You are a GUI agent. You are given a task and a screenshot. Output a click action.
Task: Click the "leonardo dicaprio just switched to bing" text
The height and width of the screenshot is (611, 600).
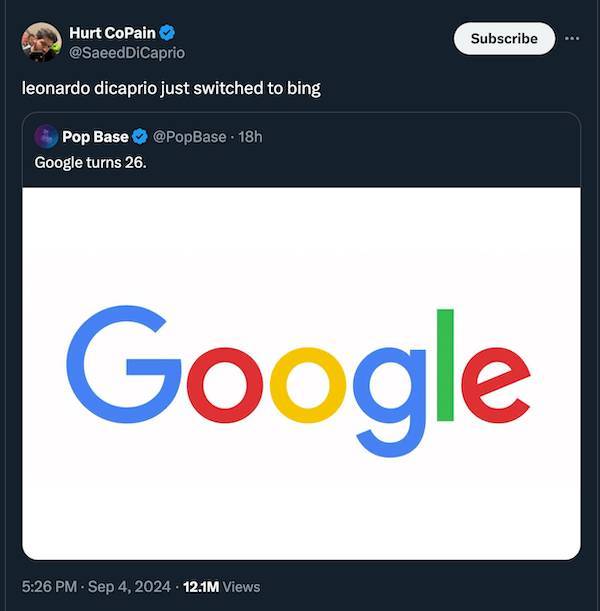coord(171,88)
